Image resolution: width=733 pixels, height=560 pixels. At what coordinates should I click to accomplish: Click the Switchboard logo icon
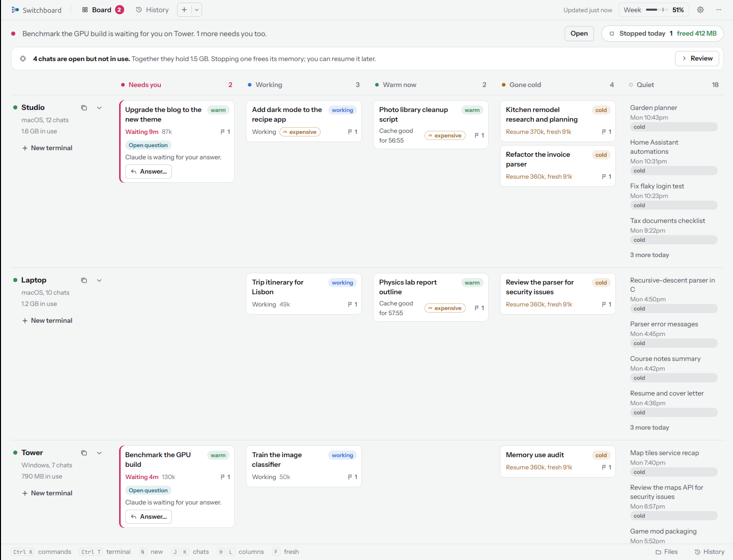tap(15, 10)
